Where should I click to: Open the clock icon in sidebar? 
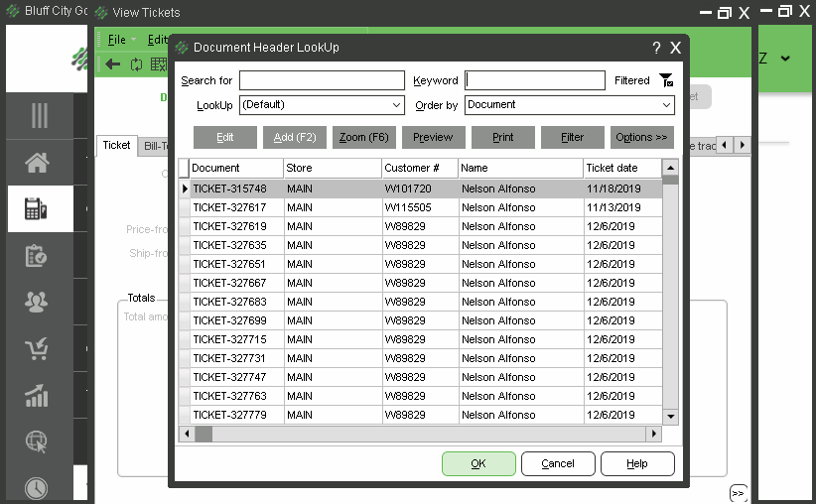[37, 488]
